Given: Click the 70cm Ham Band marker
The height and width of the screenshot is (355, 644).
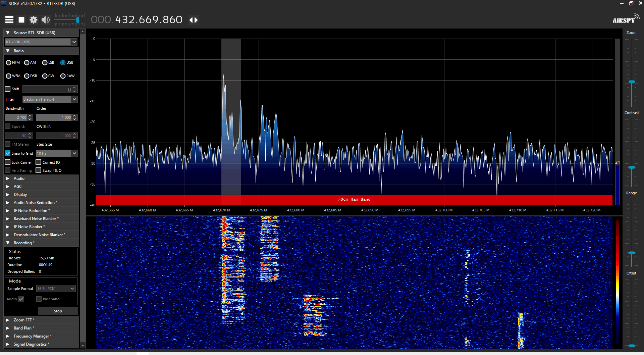Looking at the screenshot, I should (x=354, y=200).
